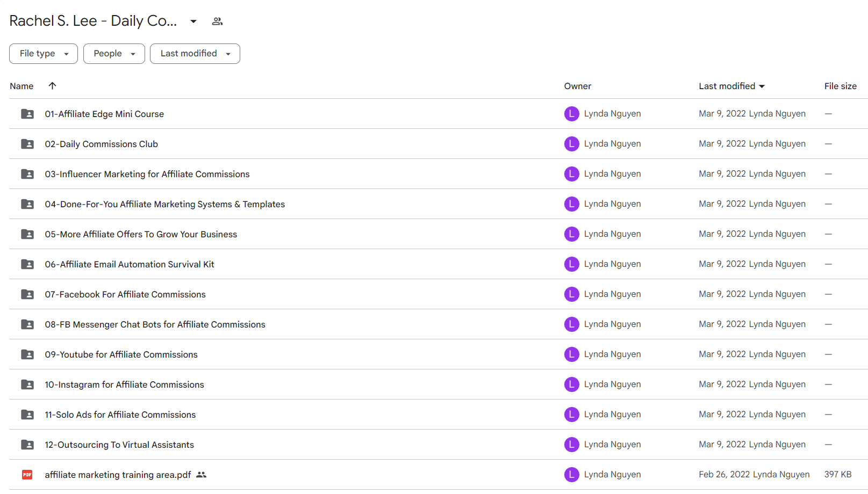Open 08-FB Messenger Chat Bots folder
The image size is (868, 494).
coord(155,324)
